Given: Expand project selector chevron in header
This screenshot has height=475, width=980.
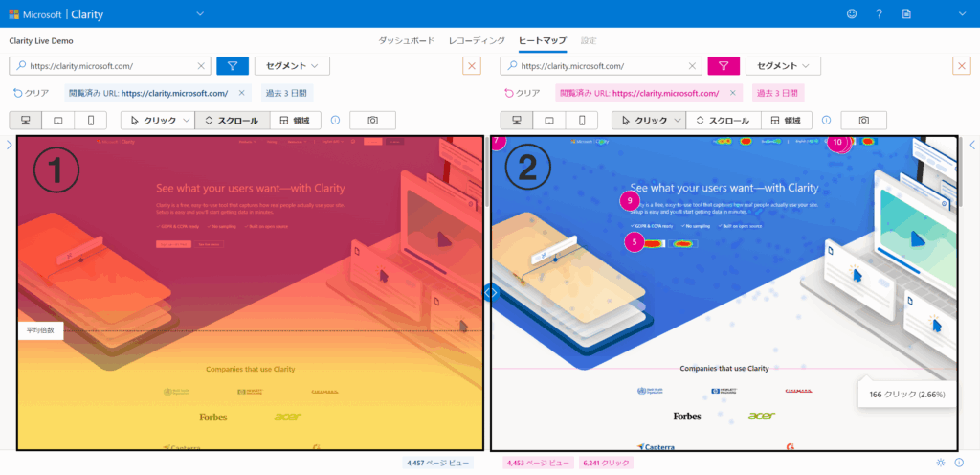Looking at the screenshot, I should point(200,13).
